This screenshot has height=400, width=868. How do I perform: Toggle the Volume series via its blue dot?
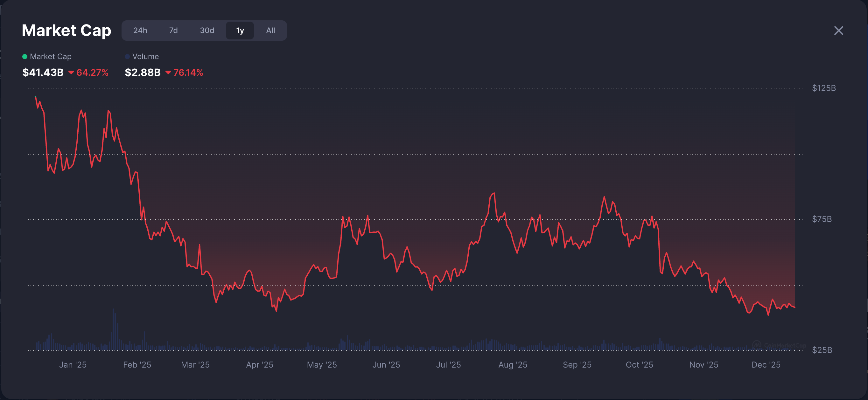(x=127, y=56)
